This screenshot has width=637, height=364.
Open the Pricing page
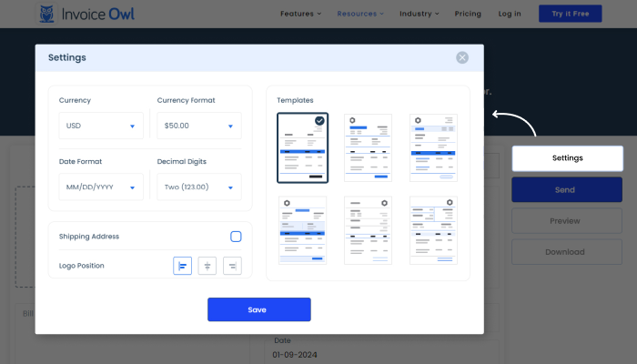click(468, 14)
